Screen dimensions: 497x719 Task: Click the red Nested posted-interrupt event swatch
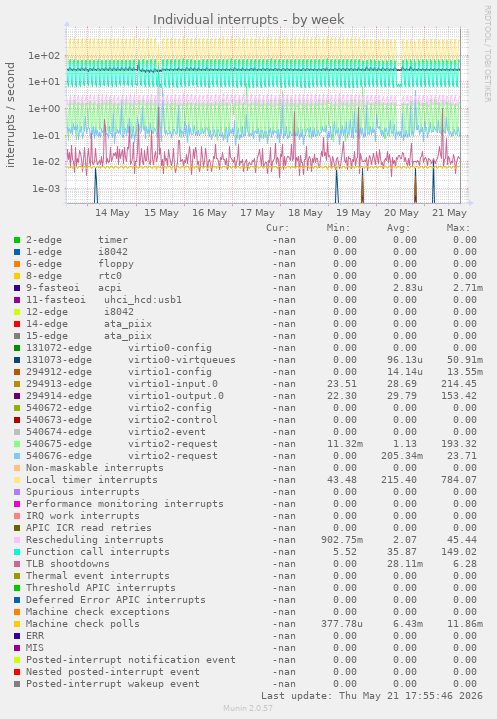coord(17,672)
